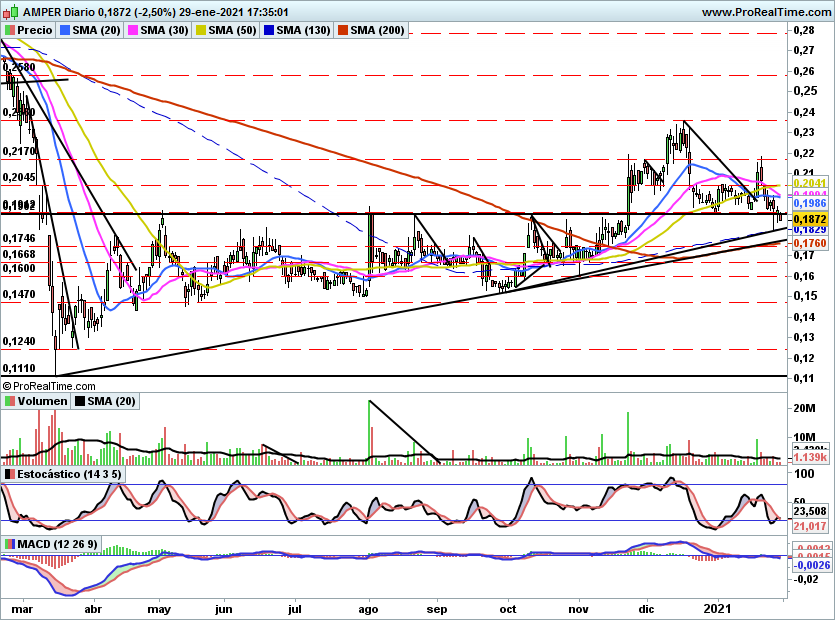
Task: Click the magenta SMA (30) color swatch
Action: point(133,30)
